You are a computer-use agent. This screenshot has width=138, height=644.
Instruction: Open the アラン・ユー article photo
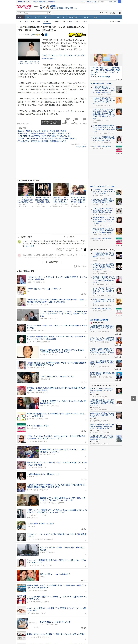(29, 49)
